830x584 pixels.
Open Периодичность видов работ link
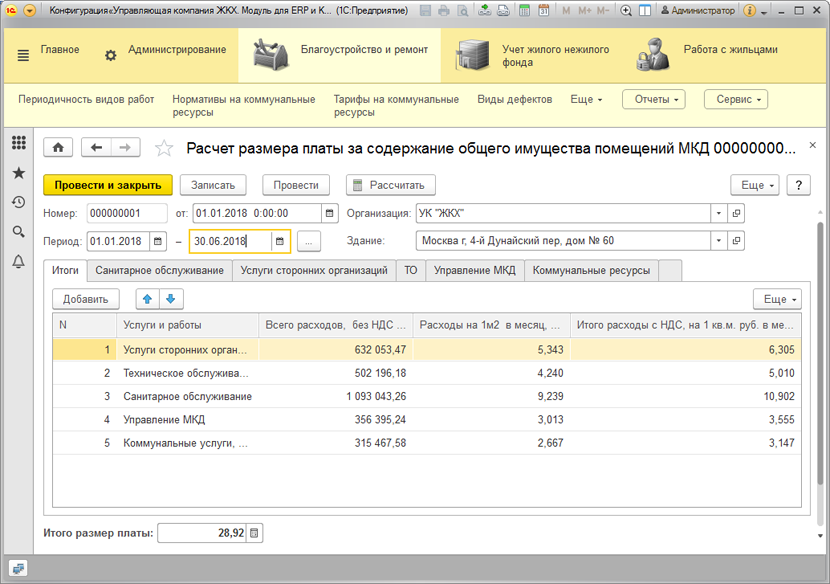click(86, 100)
